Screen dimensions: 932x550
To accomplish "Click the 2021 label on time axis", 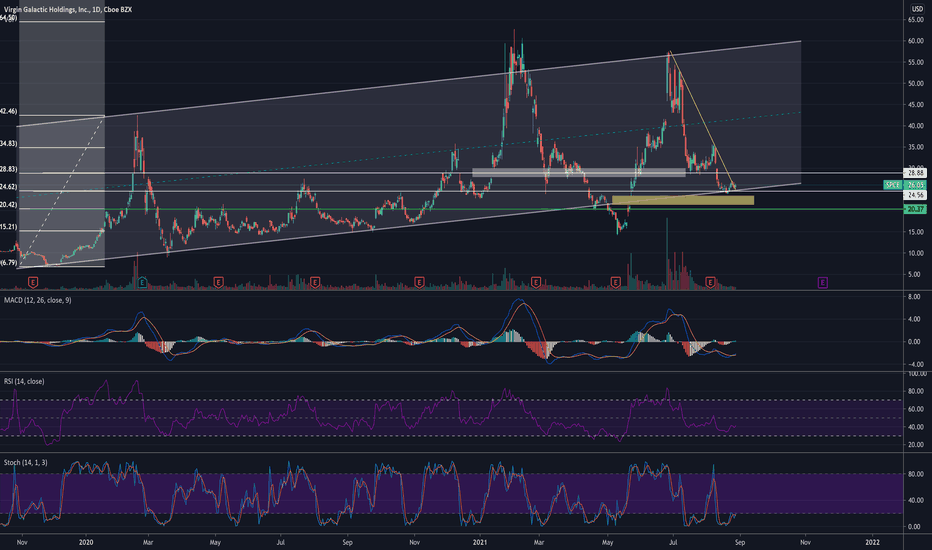I will coord(480,542).
